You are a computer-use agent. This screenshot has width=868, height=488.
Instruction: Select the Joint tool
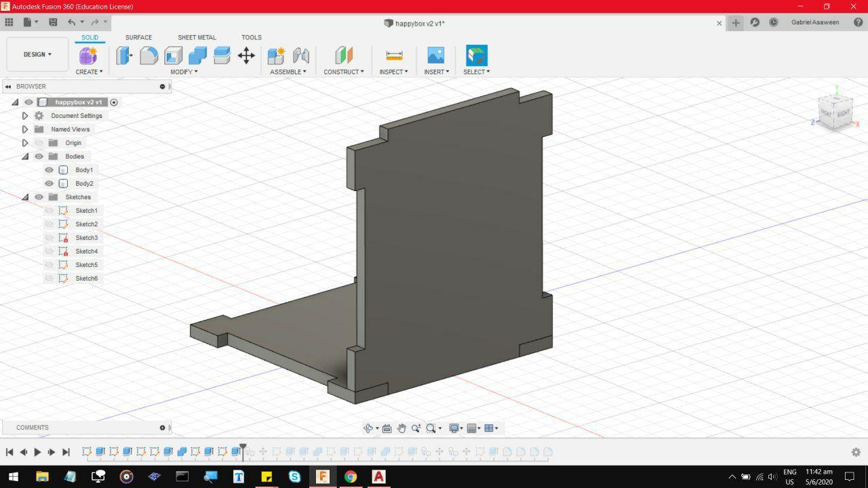(300, 56)
